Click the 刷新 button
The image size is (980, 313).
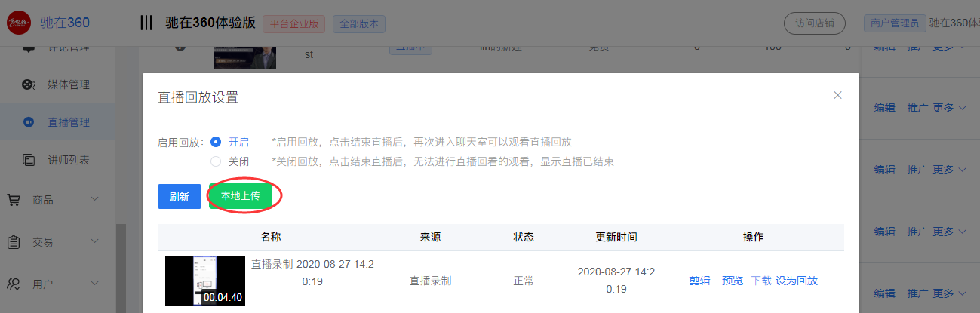180,197
